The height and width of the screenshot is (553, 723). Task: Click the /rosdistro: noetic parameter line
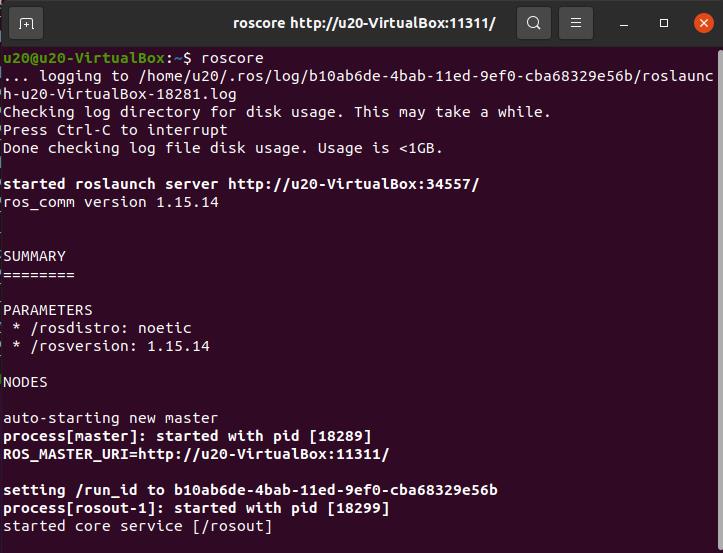pos(104,328)
